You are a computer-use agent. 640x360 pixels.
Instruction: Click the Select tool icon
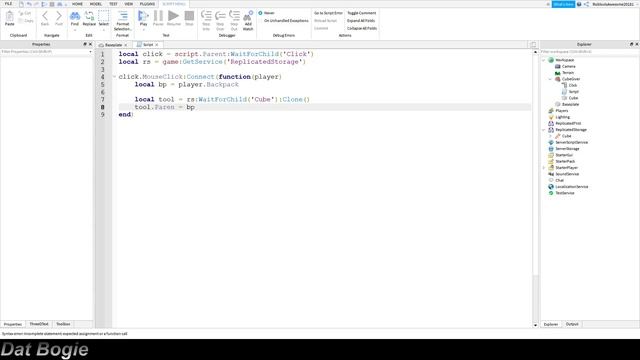pos(104,18)
